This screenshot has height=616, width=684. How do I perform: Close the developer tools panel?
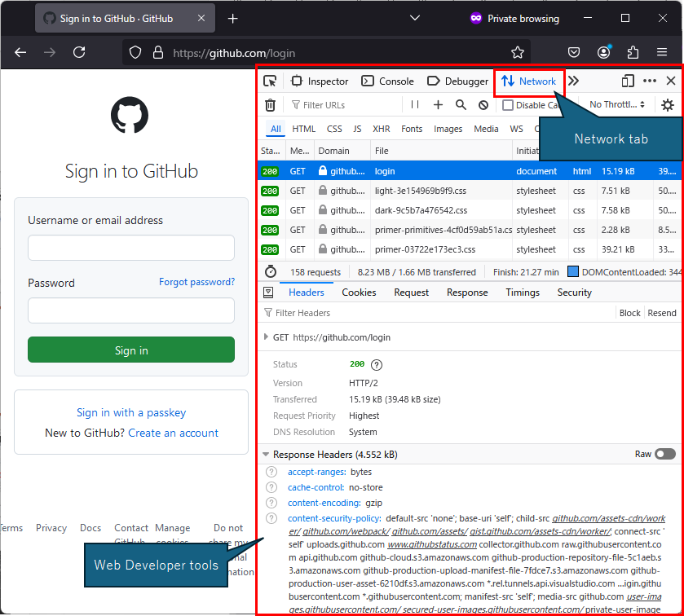click(x=671, y=81)
